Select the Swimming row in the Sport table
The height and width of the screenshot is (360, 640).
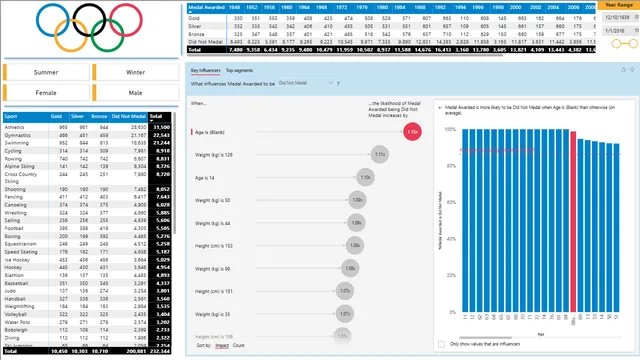coord(87,143)
